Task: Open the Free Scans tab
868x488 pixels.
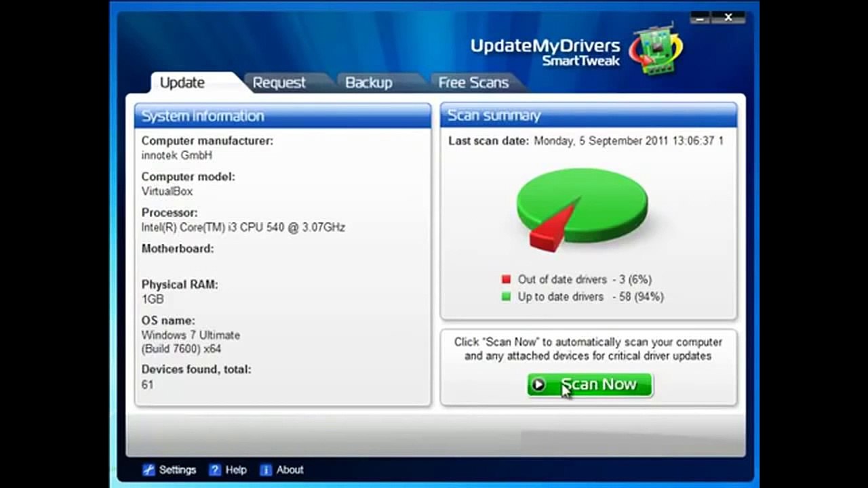Action: [x=473, y=82]
